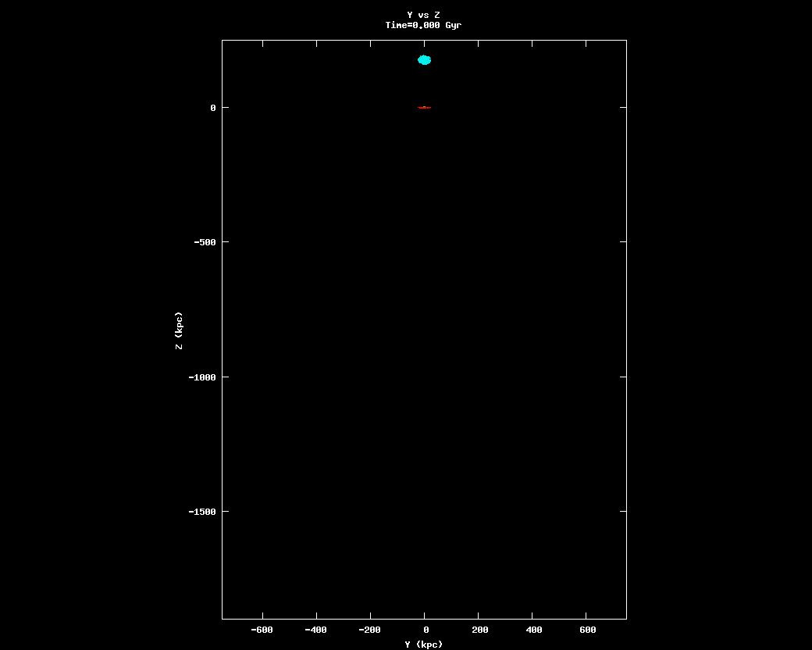Click the -1500 tick label on Z axis

(x=202, y=512)
